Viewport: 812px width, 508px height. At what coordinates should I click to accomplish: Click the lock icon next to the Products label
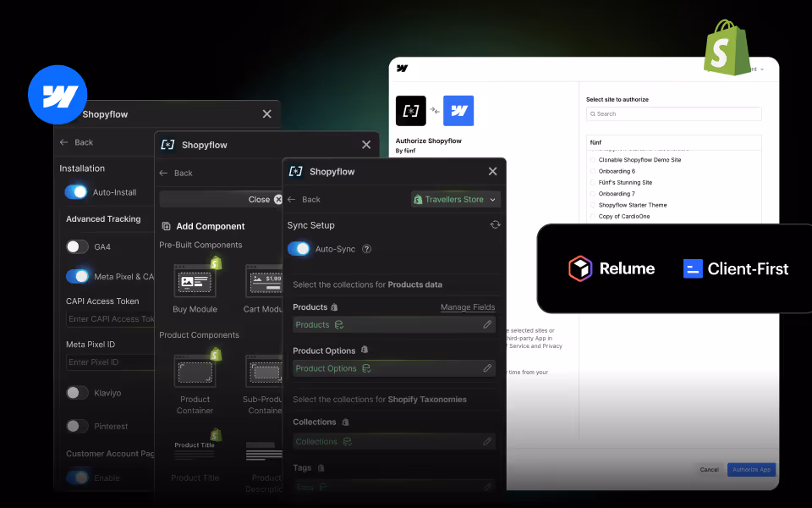(334, 306)
